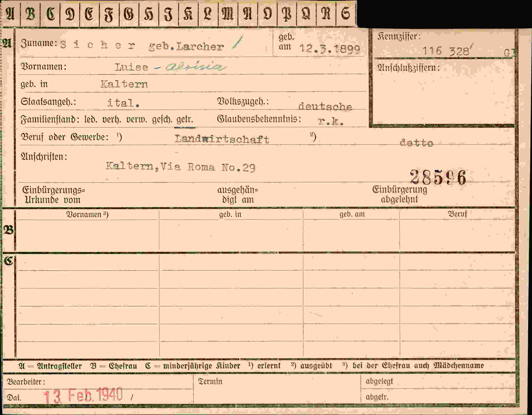Click the ethnicity value 'deutsche'
The height and width of the screenshot is (415, 532).
[x=325, y=106]
